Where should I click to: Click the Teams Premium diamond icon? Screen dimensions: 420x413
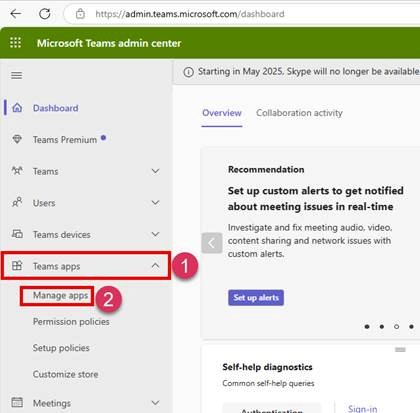17,139
